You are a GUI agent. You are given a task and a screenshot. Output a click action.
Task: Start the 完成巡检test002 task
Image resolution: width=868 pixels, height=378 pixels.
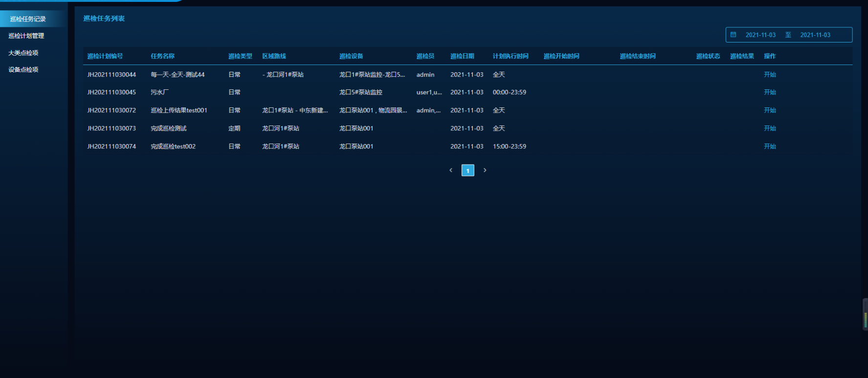(x=770, y=147)
